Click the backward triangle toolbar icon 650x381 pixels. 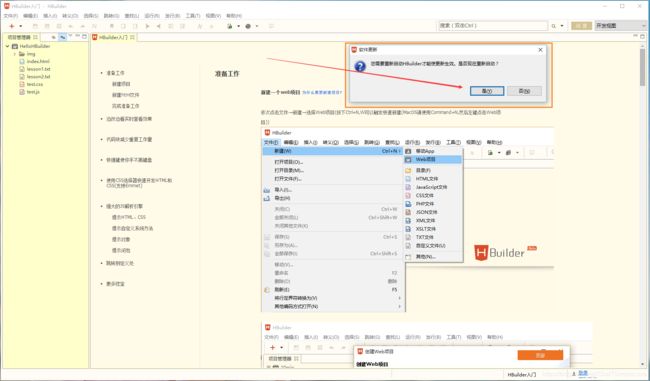click(159, 26)
